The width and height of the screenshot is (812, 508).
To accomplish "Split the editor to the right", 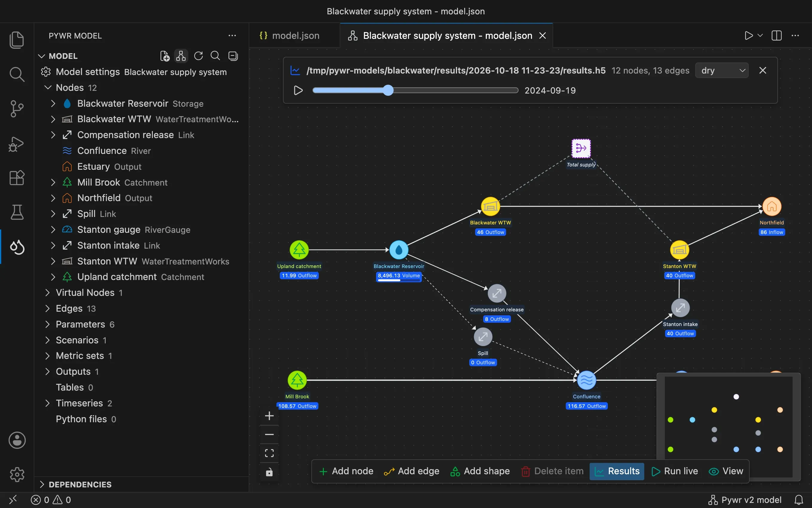I will (776, 36).
